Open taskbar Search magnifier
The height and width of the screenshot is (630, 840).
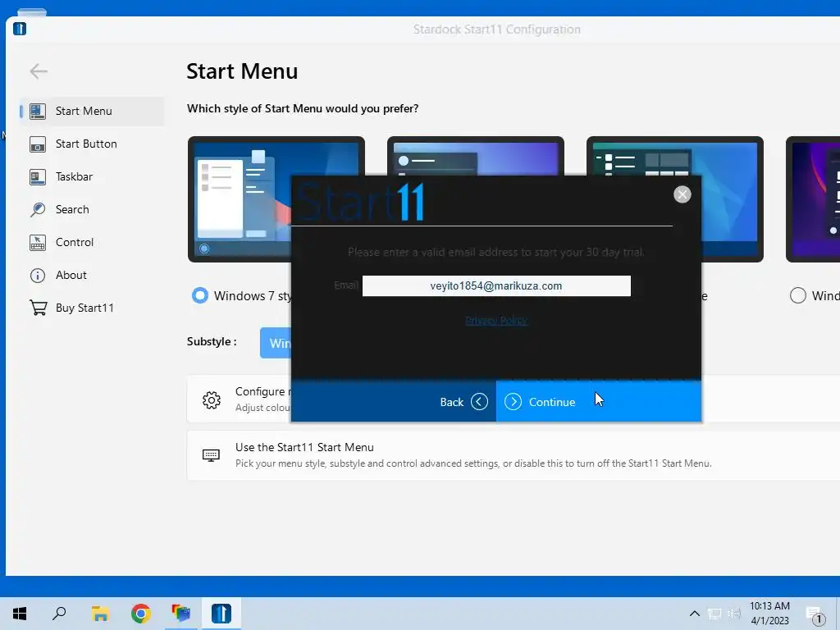point(59,614)
